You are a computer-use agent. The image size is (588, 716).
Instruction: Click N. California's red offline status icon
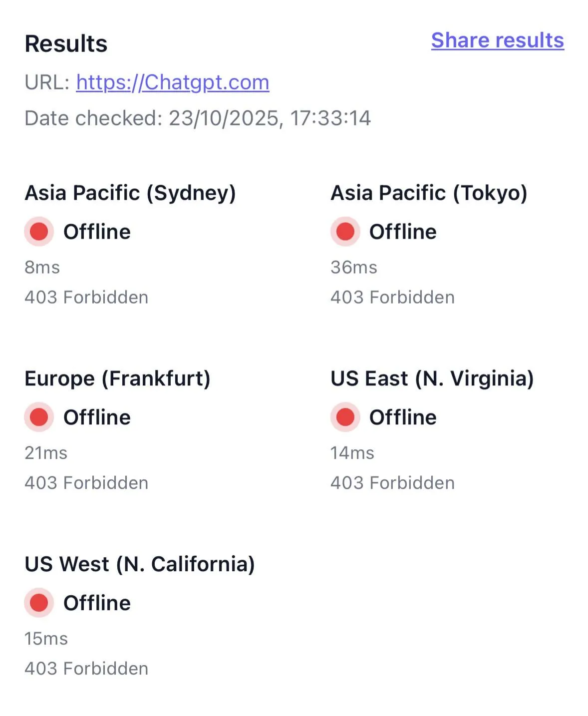click(x=39, y=603)
